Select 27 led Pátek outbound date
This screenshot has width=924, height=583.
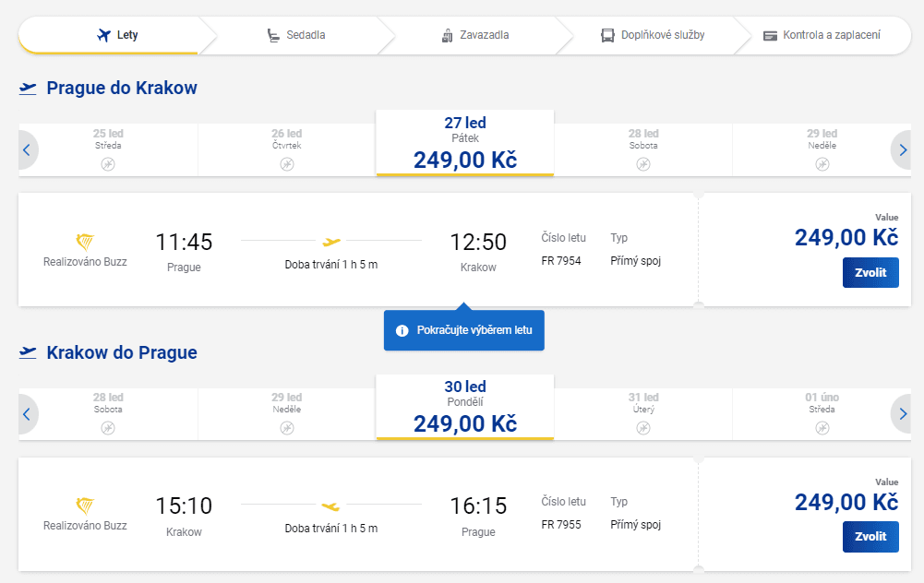pyautogui.click(x=465, y=143)
